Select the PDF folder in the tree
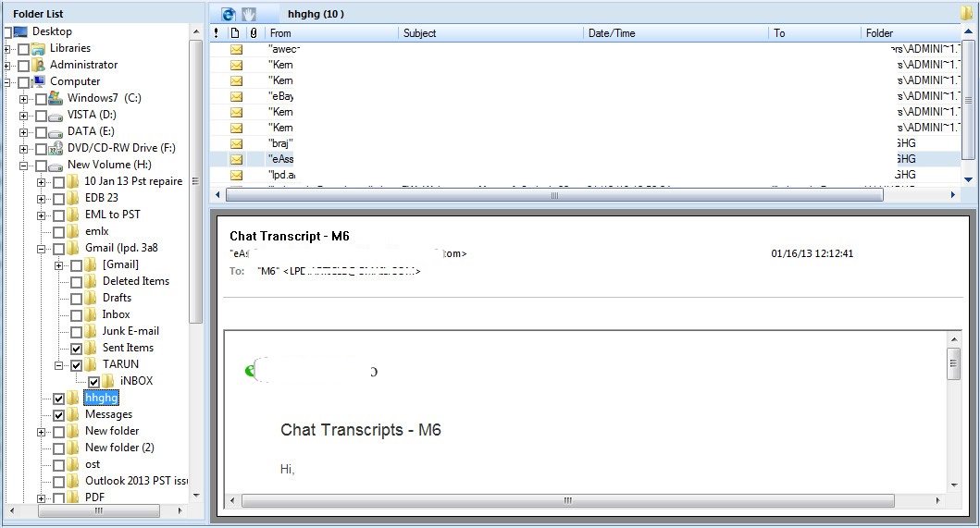 click(94, 497)
